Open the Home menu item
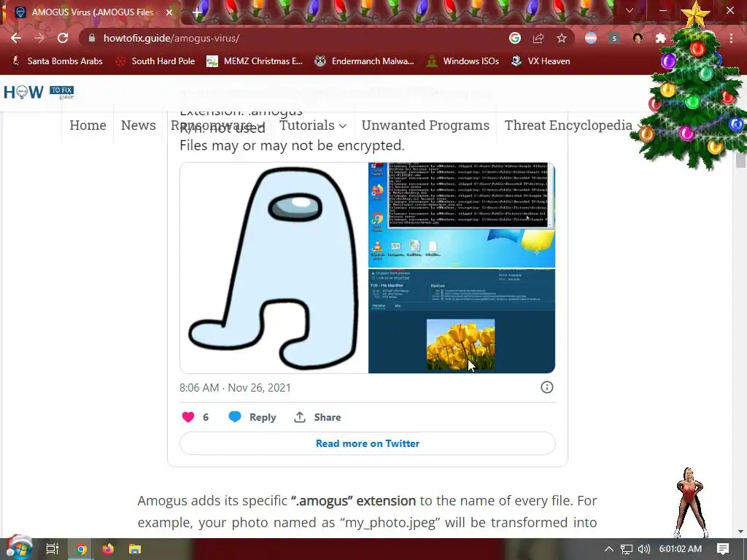Screen dimensions: 747x560 (x=88, y=125)
